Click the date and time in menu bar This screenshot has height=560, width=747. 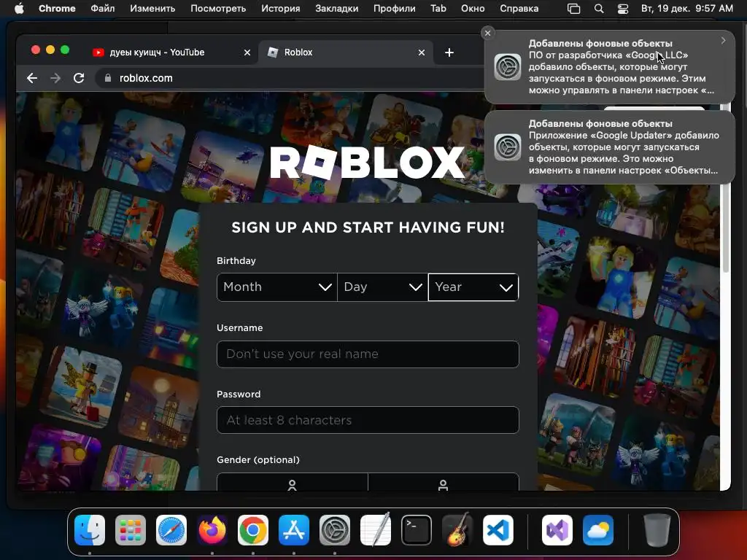686,9
